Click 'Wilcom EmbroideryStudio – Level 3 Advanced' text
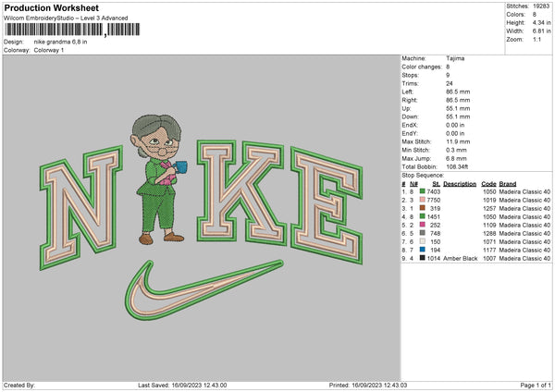This screenshot has width=555, height=392. click(66, 18)
